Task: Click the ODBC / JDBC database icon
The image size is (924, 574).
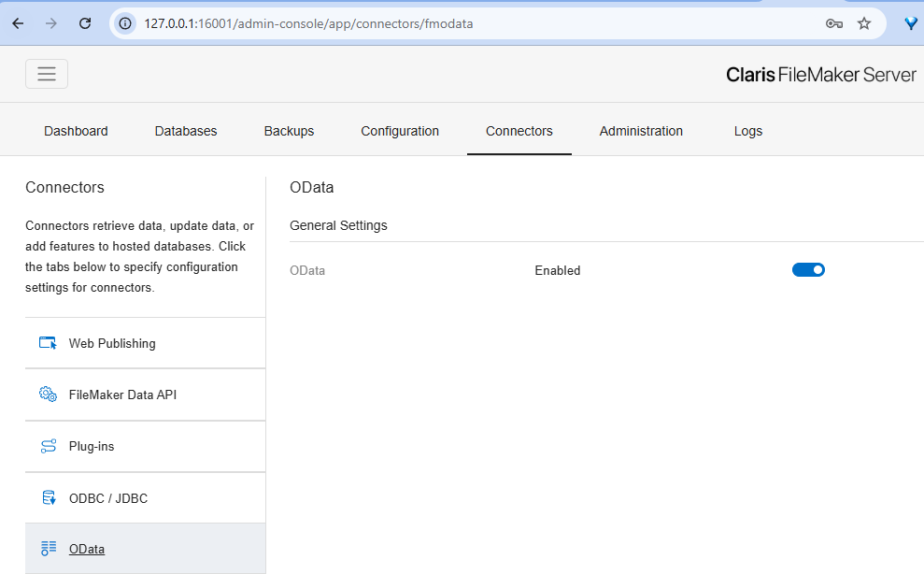Action: [x=49, y=498]
